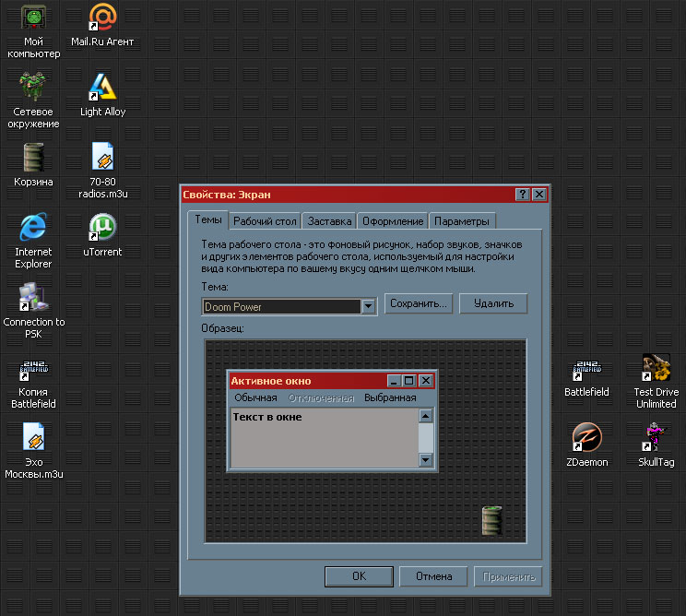Click the help question mark button in title bar
The height and width of the screenshot is (616, 686).
pyautogui.click(x=523, y=195)
